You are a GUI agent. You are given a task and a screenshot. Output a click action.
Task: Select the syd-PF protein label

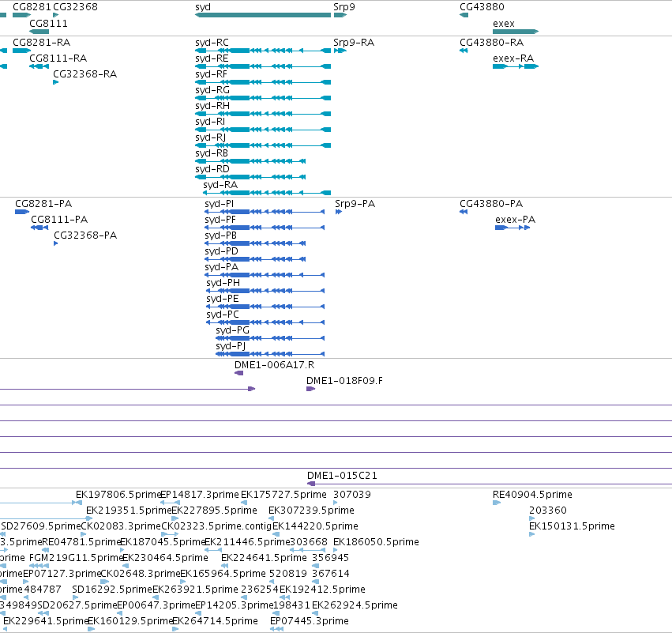coord(220,220)
